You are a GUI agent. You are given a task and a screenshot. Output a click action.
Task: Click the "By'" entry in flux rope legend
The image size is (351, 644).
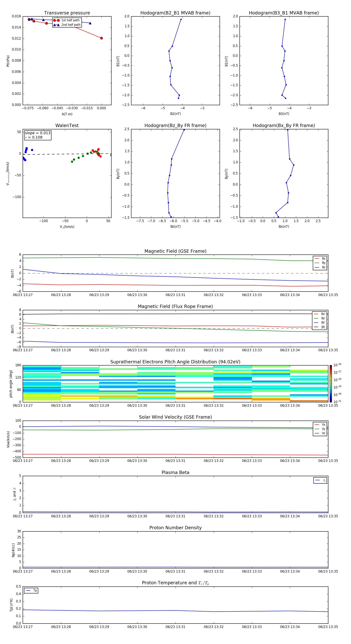click(320, 318)
